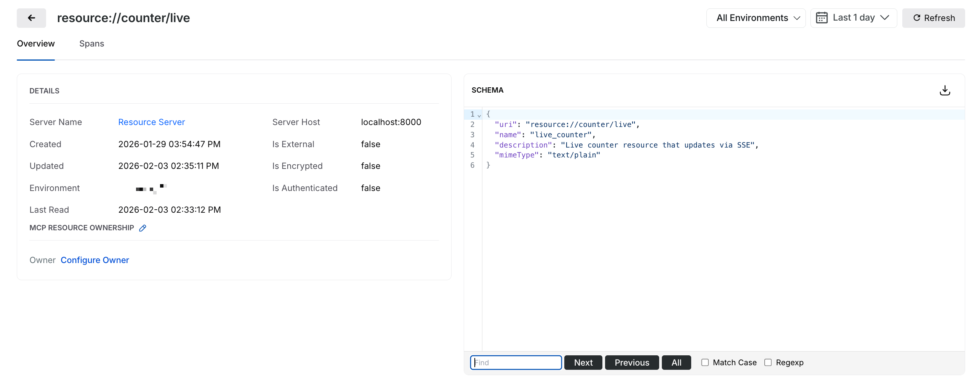
Task: Click the "uri" line in the schema
Action: click(567, 125)
